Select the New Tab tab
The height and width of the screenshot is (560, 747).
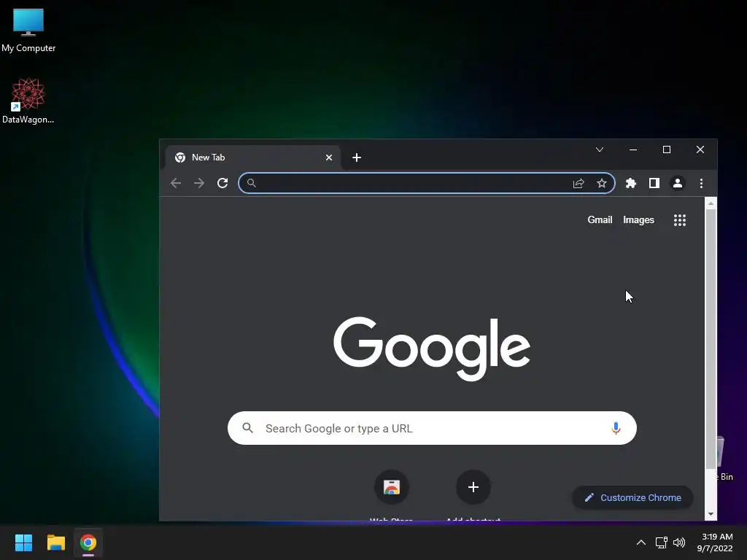tap(253, 157)
